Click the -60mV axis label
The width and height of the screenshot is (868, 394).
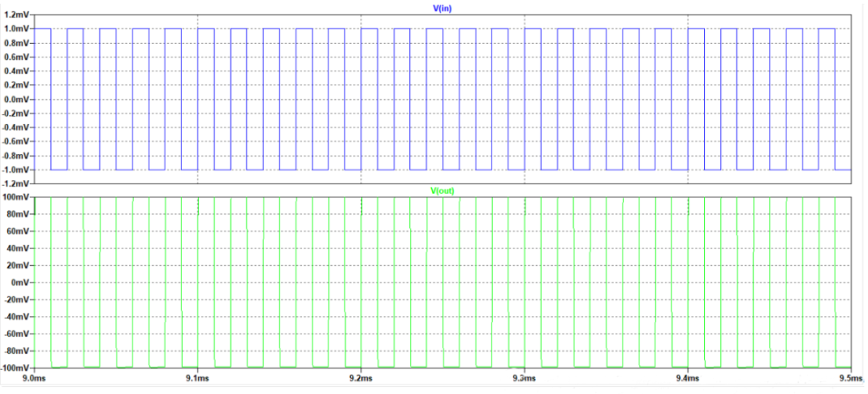(18, 334)
